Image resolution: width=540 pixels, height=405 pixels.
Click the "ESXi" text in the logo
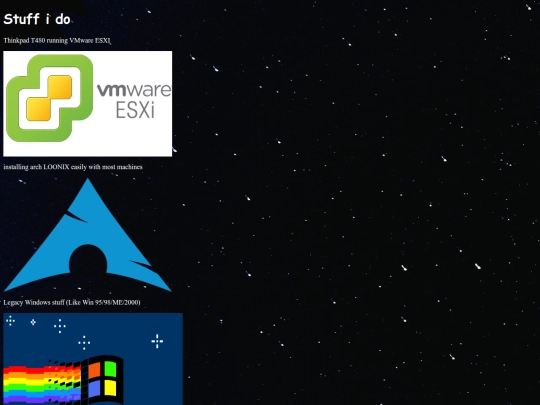tap(135, 110)
